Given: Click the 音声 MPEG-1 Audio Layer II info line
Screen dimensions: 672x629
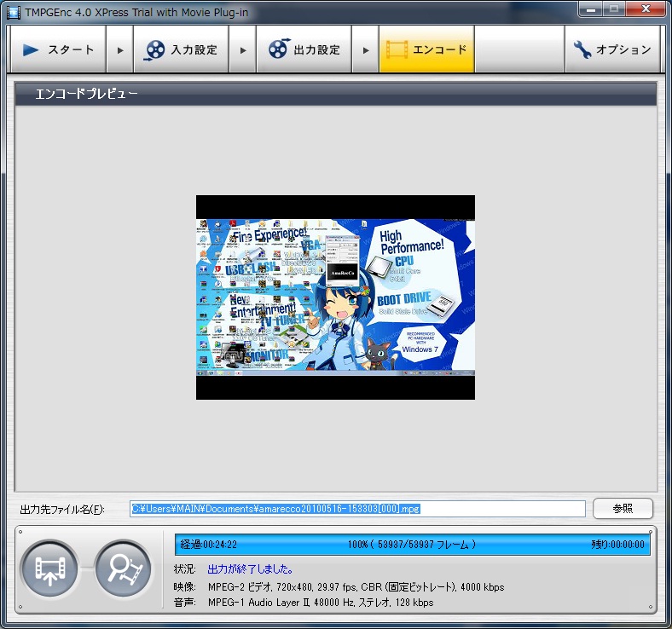Looking at the screenshot, I should coord(304,603).
